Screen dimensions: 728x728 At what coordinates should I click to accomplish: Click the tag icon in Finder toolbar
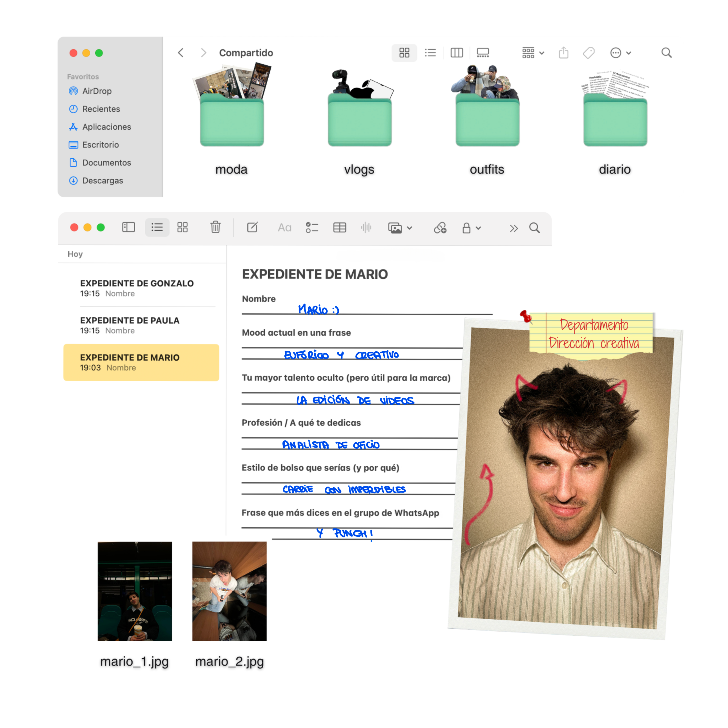point(588,53)
